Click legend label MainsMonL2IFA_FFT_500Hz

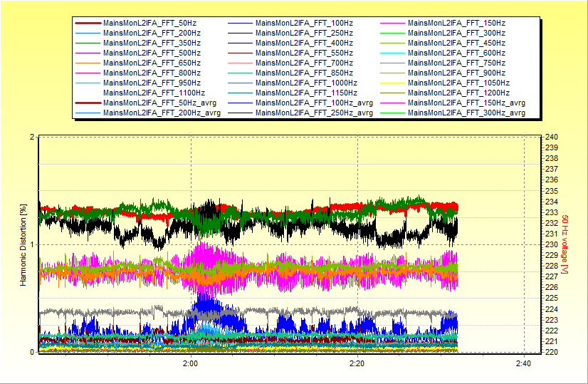pyautogui.click(x=152, y=53)
